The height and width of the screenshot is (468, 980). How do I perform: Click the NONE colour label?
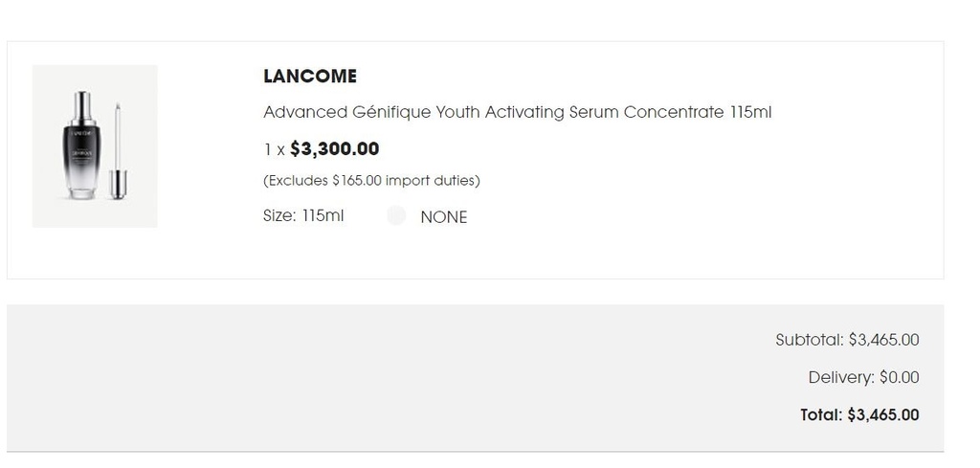(x=444, y=217)
